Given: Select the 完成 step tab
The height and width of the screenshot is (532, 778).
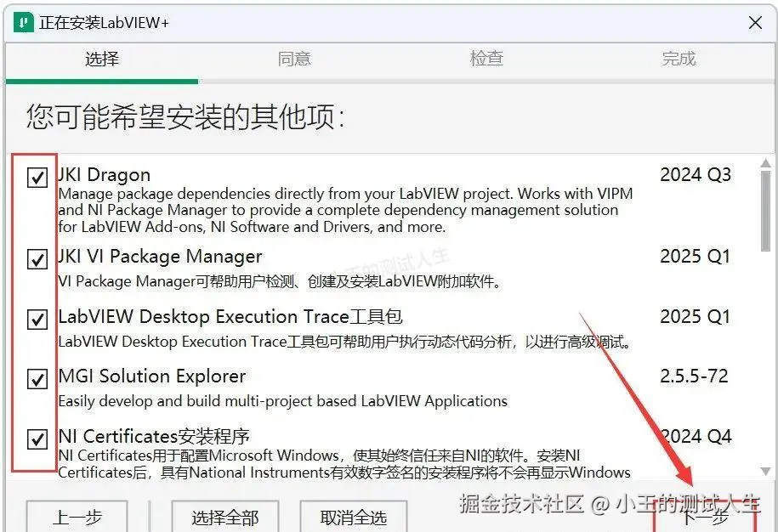Looking at the screenshot, I should [x=679, y=59].
